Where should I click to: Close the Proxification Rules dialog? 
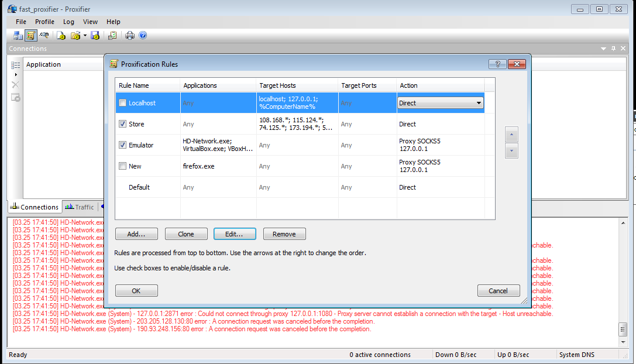517,64
